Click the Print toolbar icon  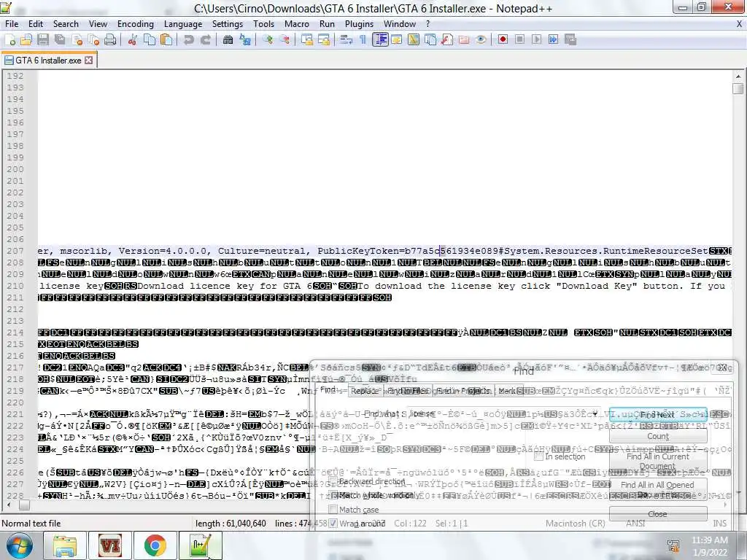[x=110, y=40]
